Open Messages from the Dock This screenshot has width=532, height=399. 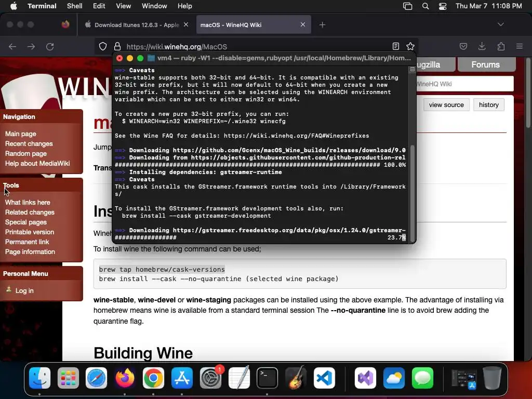pos(422,378)
